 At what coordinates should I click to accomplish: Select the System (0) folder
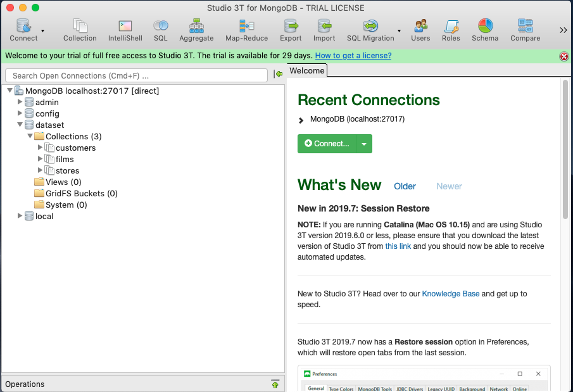point(61,205)
